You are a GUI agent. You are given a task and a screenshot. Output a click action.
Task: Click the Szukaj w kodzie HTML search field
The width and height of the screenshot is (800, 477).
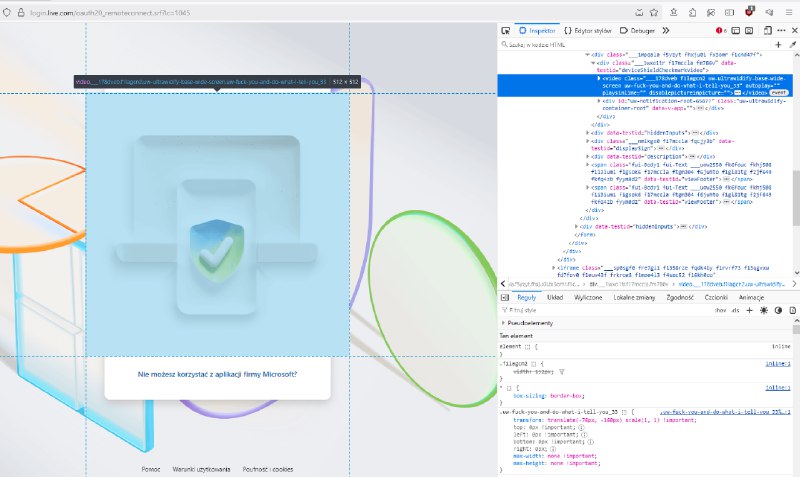635,45
